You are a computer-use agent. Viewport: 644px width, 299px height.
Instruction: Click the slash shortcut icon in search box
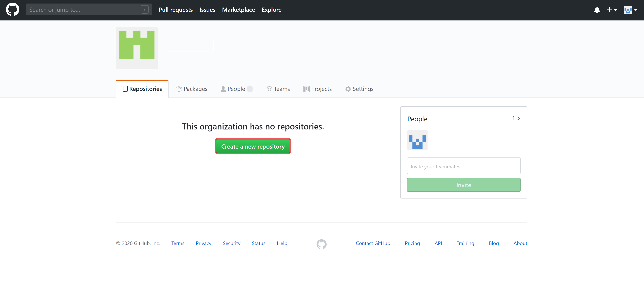(x=144, y=10)
